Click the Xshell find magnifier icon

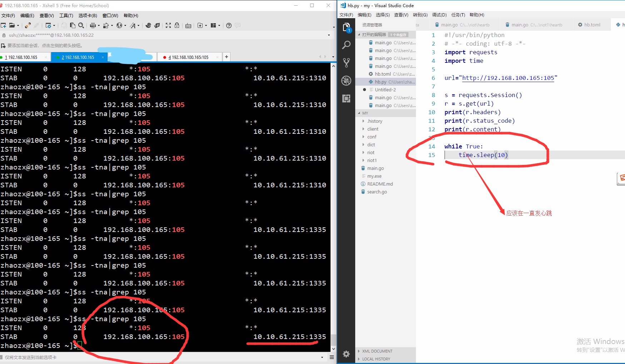click(x=81, y=25)
